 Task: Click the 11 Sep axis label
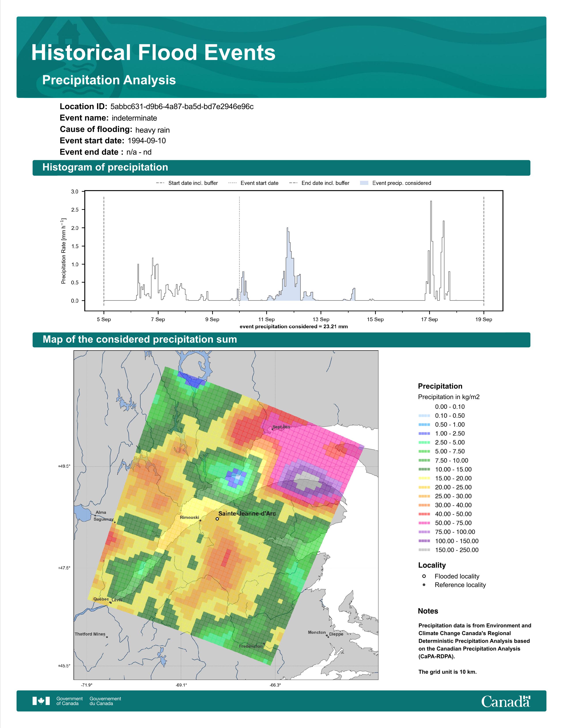click(x=266, y=319)
